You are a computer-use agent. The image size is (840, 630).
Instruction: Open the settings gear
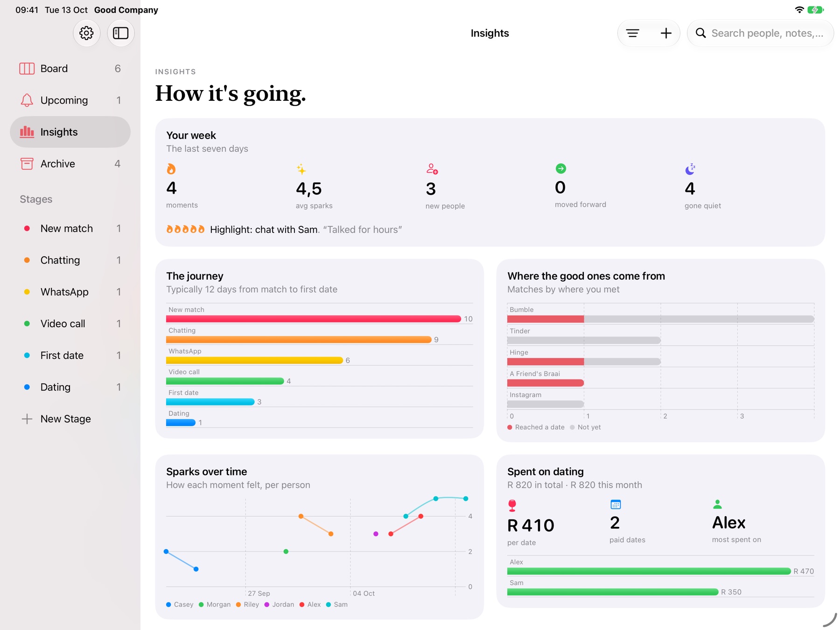86,33
